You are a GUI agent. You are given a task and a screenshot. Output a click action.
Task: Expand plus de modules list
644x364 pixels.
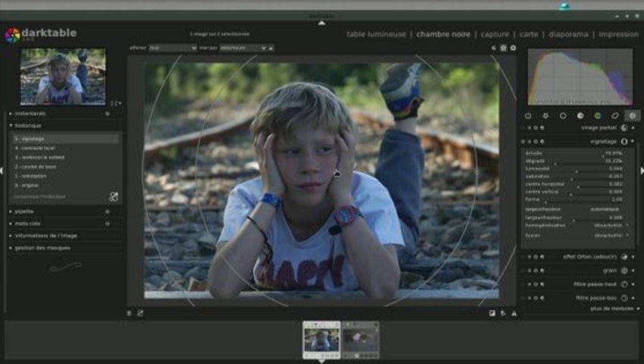pyautogui.click(x=614, y=309)
